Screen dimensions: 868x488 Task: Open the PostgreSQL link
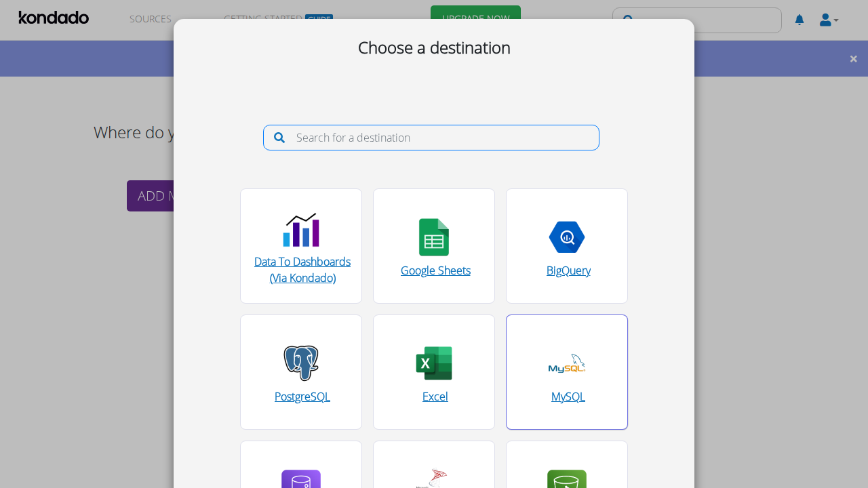(302, 396)
